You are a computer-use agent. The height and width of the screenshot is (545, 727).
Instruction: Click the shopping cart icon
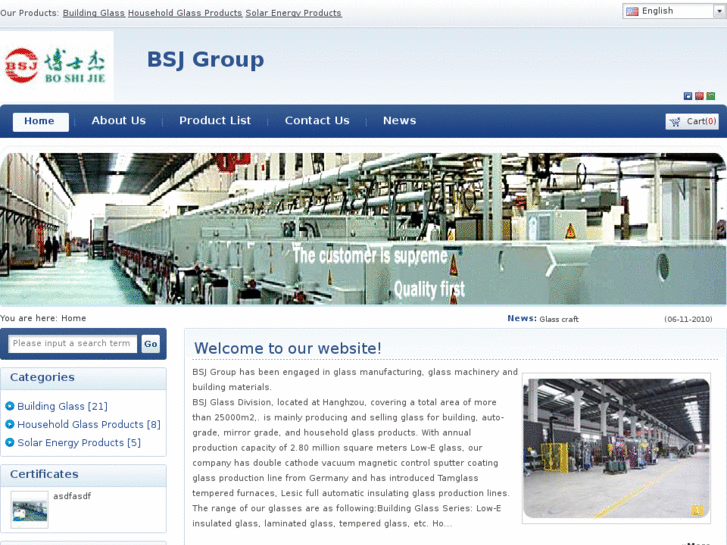point(675,122)
